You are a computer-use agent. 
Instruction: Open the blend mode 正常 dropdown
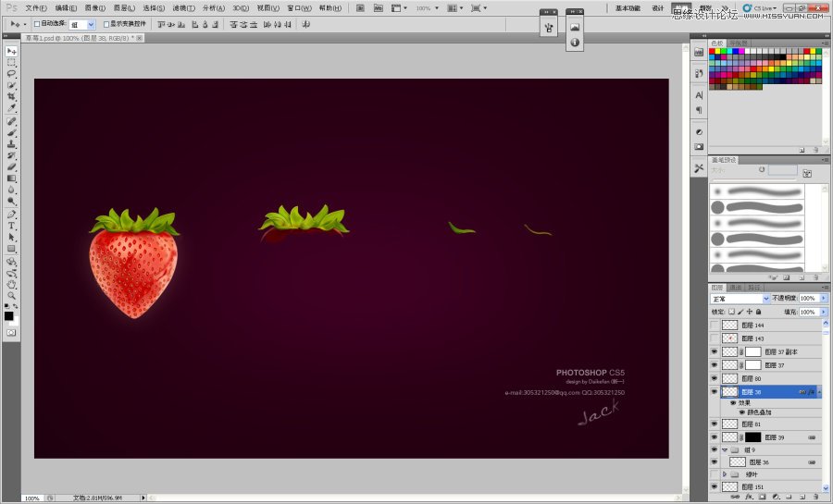coord(740,299)
